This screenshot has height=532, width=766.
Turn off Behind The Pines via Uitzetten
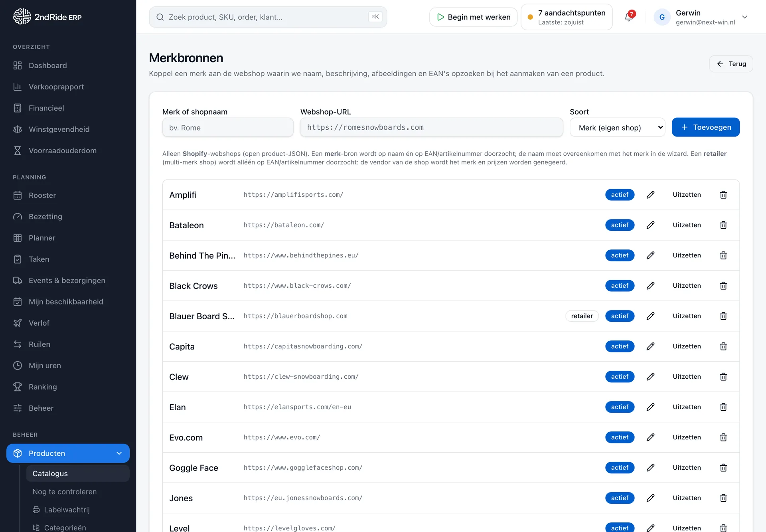687,255
